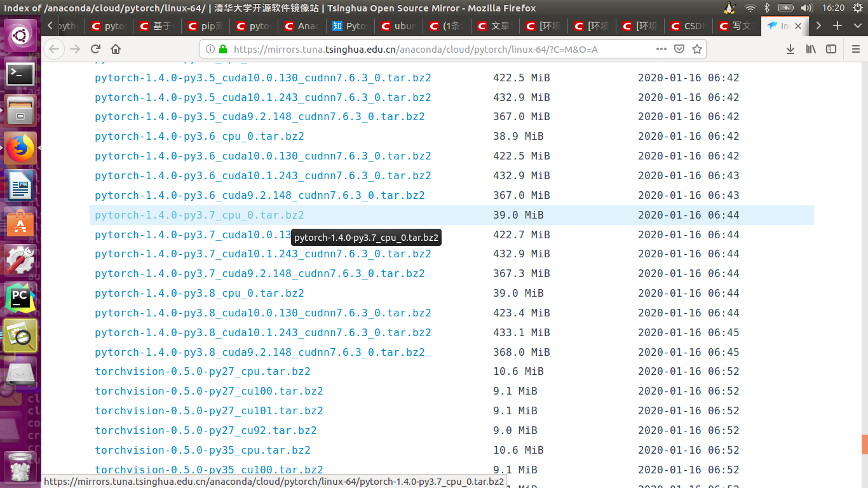
Task: Toggle mute via the volume indicator
Action: point(808,8)
